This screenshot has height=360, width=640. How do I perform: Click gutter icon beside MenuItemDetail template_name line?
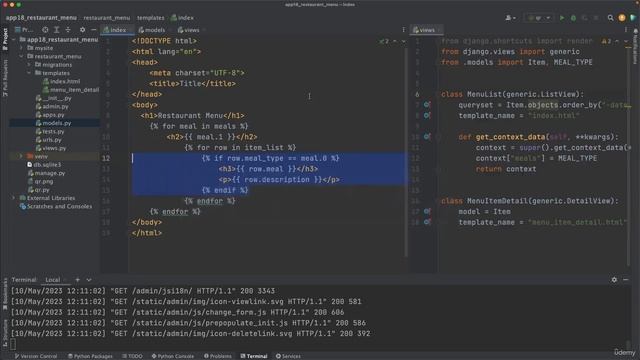[x=427, y=222]
